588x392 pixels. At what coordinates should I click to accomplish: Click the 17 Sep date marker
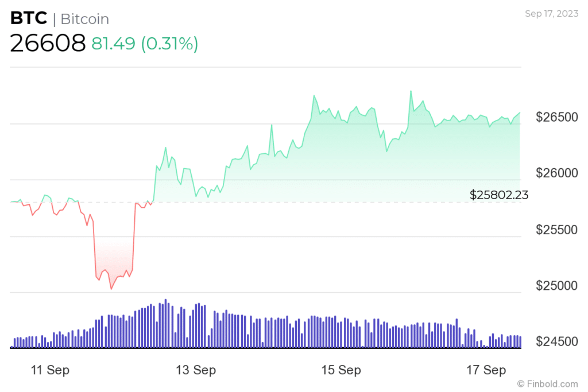[x=486, y=370]
